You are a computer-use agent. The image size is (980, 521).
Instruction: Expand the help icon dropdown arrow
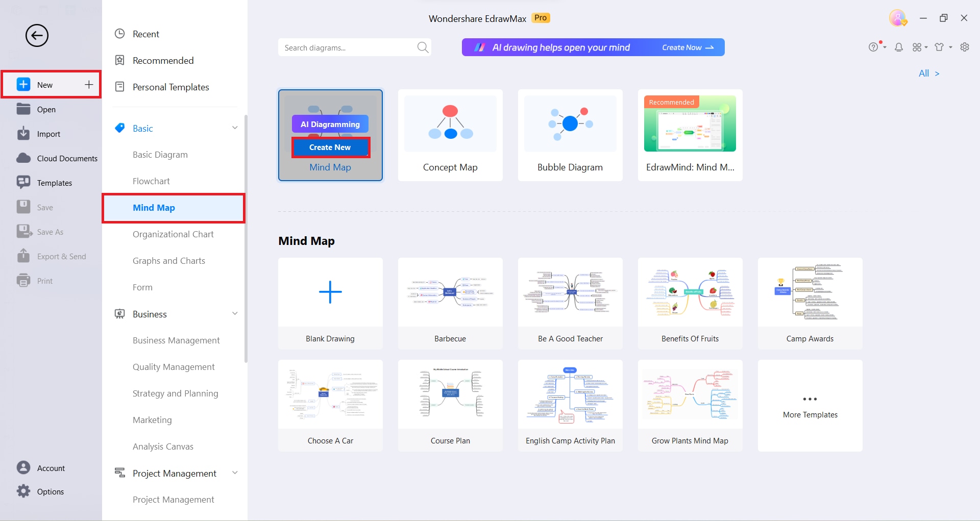tap(885, 47)
